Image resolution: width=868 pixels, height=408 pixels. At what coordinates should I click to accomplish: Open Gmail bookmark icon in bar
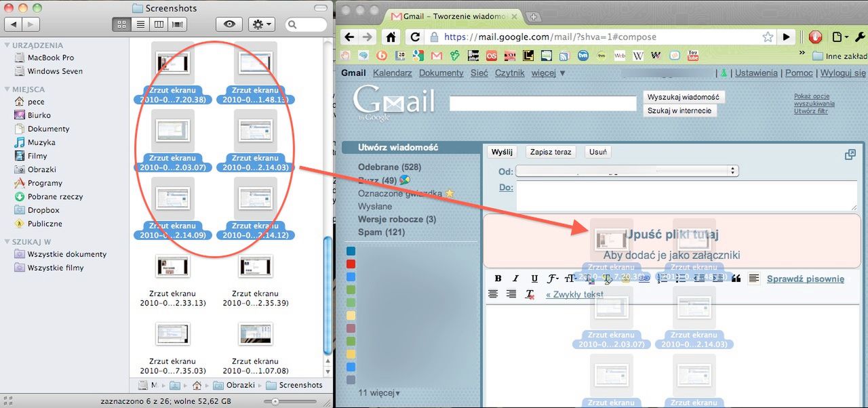click(x=436, y=55)
